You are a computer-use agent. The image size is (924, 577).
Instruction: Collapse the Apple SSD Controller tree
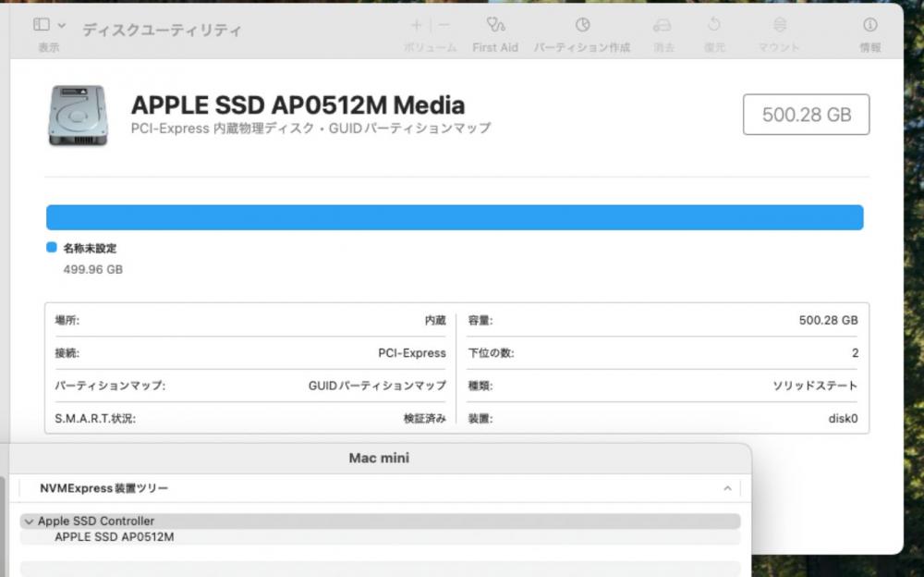coord(29,522)
